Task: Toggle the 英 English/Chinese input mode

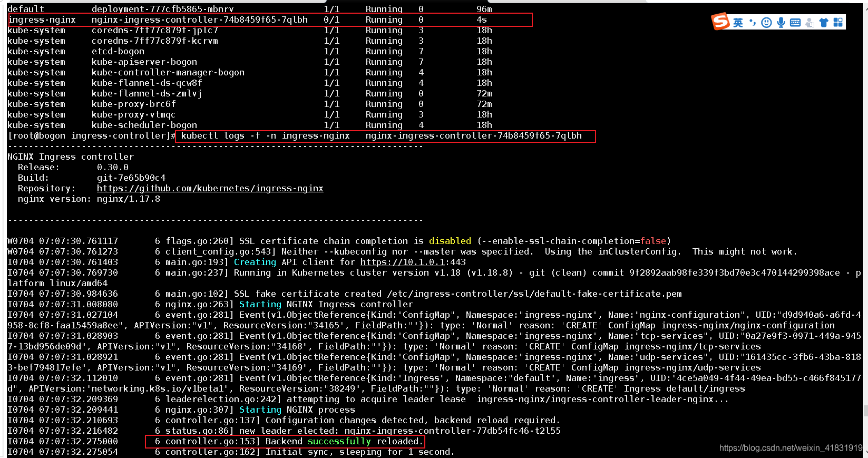Action: coord(738,22)
